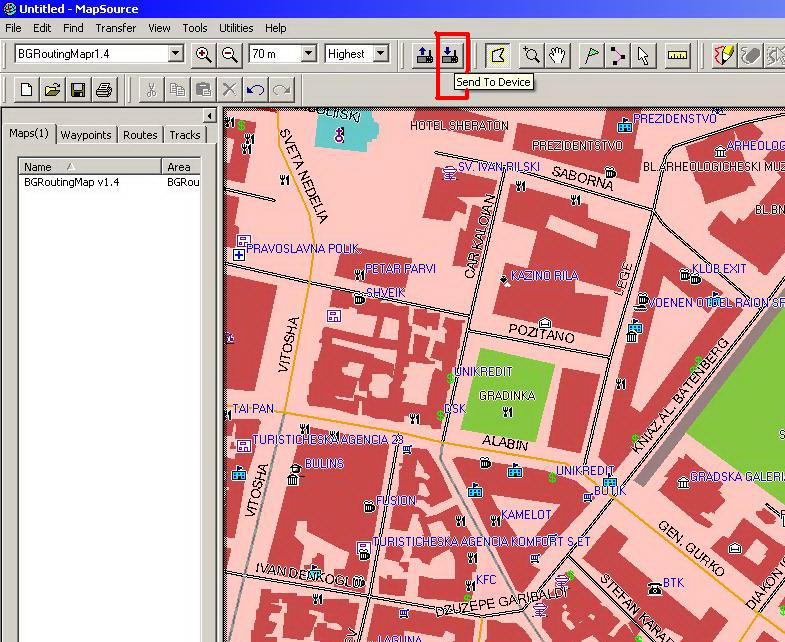Sort list by Area column header
The width and height of the screenshot is (785, 642).
(x=181, y=167)
